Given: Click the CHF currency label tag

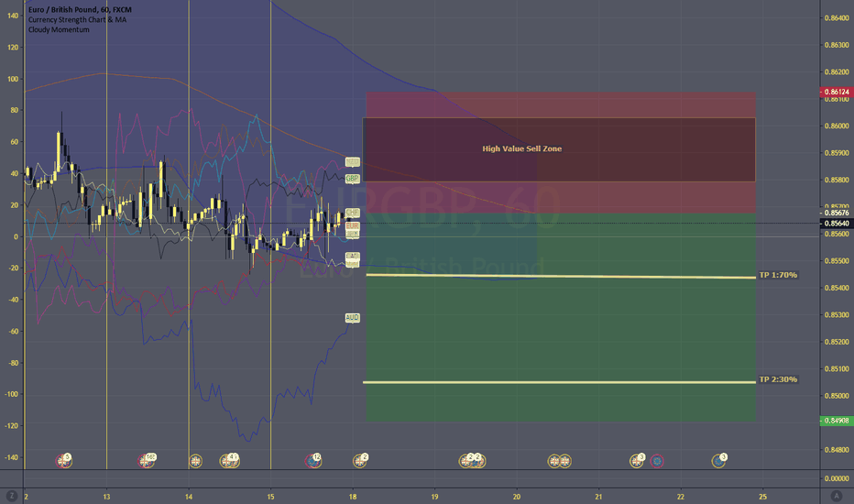Looking at the screenshot, I should (352, 213).
